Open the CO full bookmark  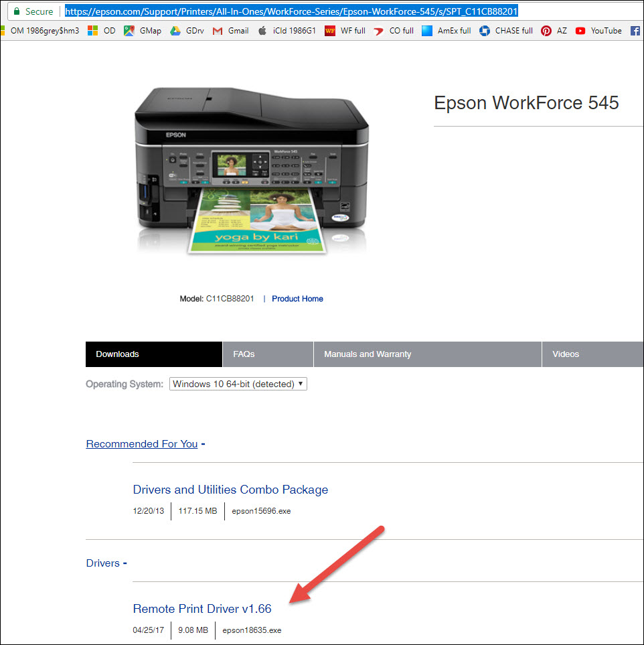click(394, 30)
